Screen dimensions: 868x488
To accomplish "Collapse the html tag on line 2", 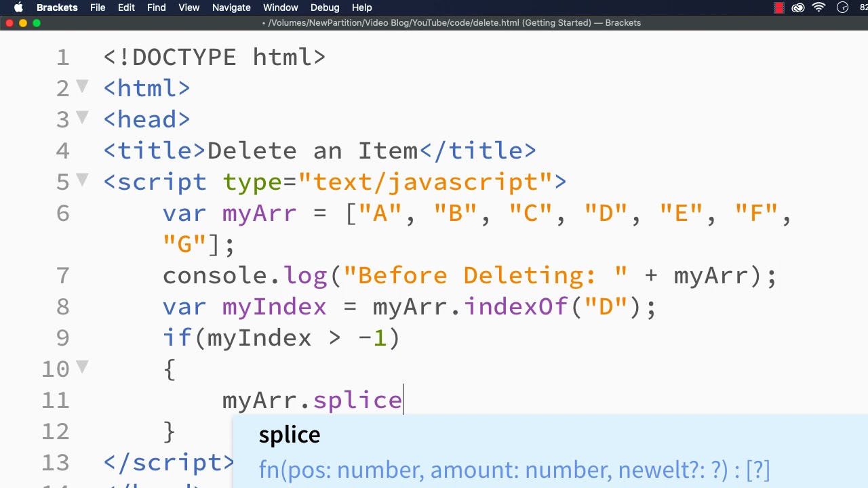I will pos(82,86).
